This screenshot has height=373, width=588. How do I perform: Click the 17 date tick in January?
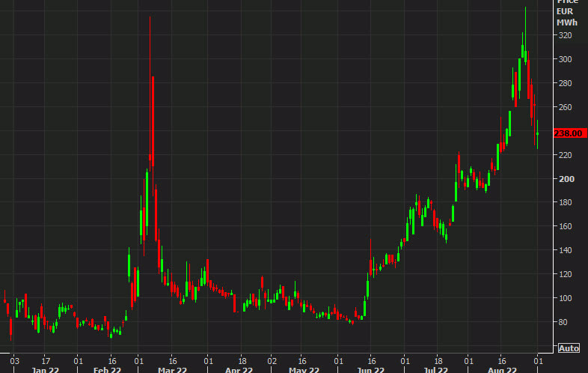point(46,361)
